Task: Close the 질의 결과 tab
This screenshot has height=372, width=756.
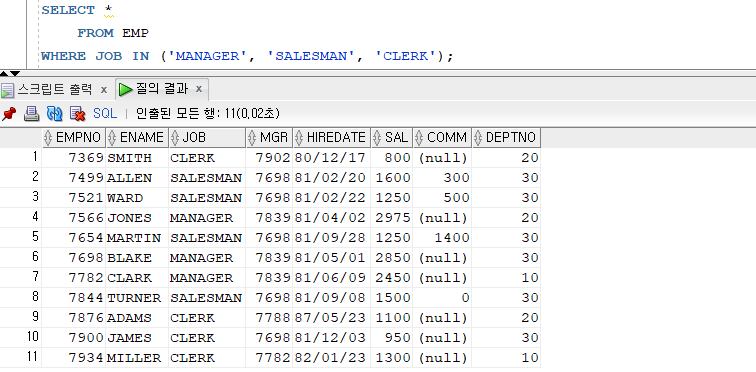Action: (199, 90)
